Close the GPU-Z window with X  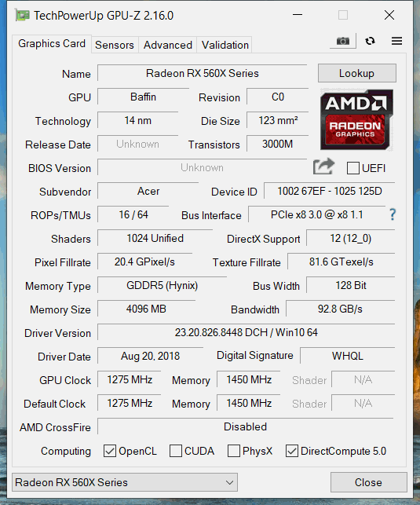tap(389, 15)
